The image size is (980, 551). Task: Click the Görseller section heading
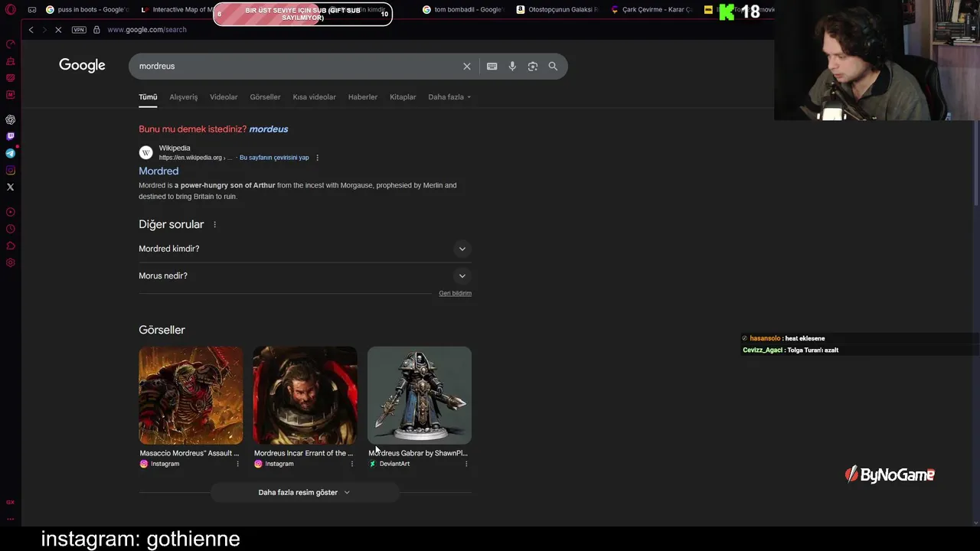point(162,330)
